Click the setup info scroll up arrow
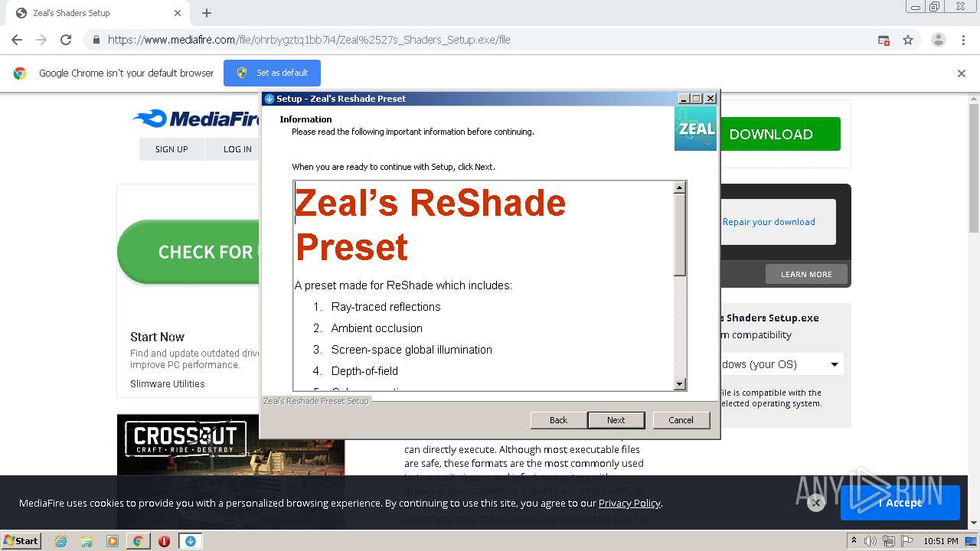The image size is (980, 551). click(x=679, y=187)
